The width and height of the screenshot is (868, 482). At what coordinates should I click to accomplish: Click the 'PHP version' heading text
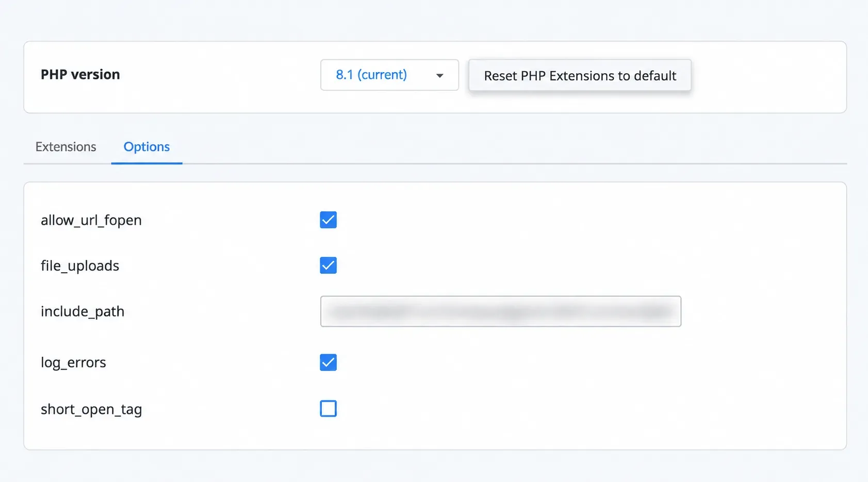tap(80, 75)
